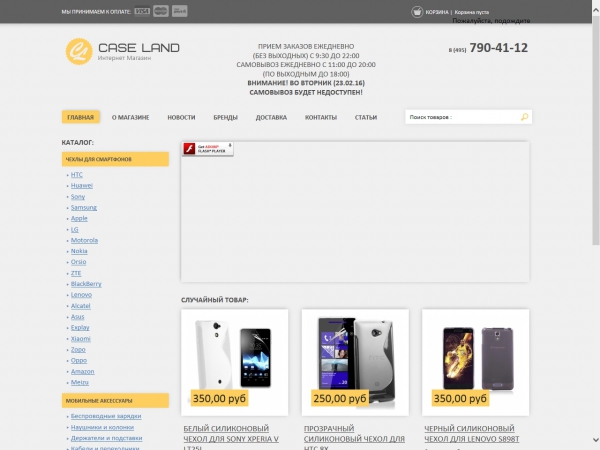This screenshot has height=450, width=600.
Task: Open the Explay cases link
Action: (80, 328)
